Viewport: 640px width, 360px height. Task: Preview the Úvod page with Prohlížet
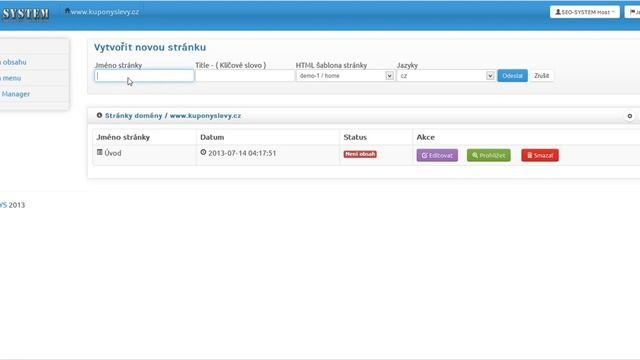489,155
